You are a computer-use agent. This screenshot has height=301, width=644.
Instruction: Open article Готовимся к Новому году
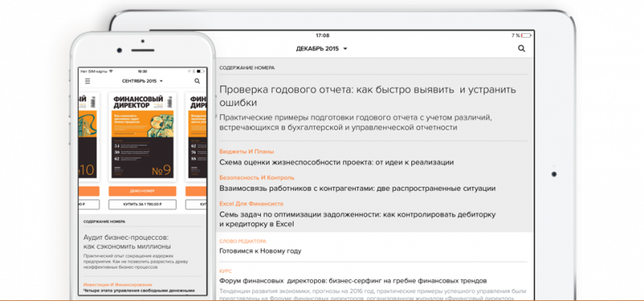[260, 251]
